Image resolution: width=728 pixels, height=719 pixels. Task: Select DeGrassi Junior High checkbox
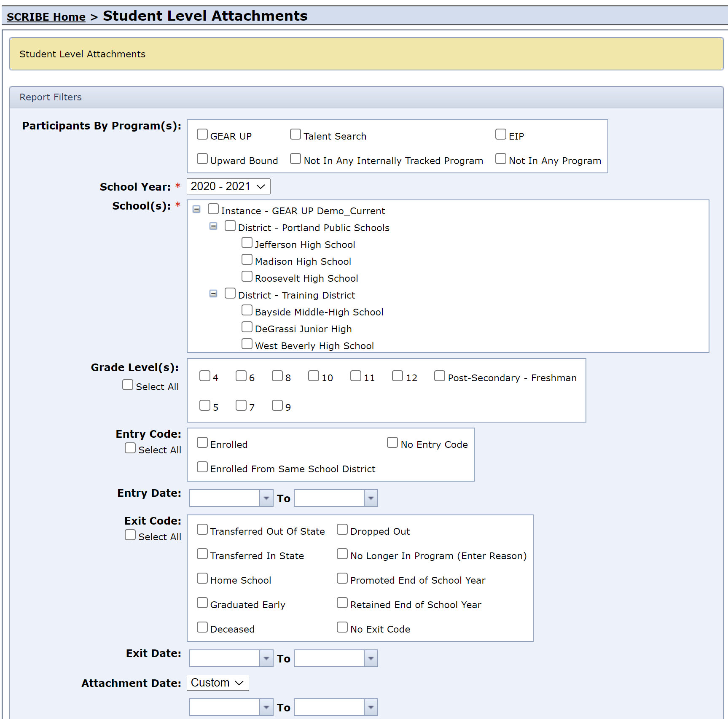(247, 327)
